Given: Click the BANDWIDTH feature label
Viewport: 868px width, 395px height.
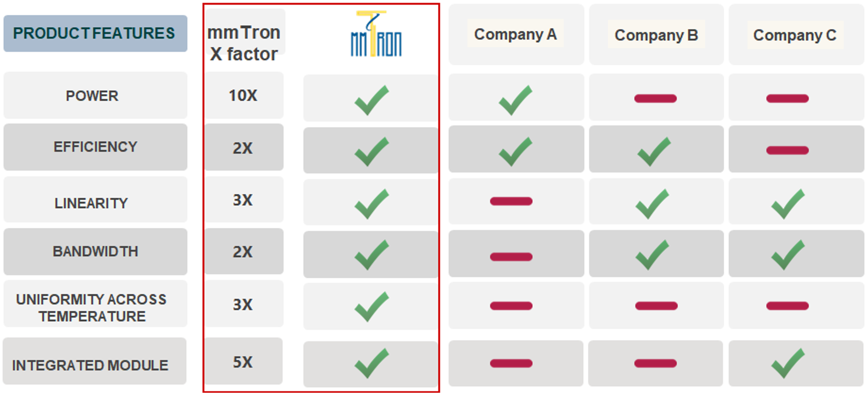Looking at the screenshot, I should (x=95, y=251).
